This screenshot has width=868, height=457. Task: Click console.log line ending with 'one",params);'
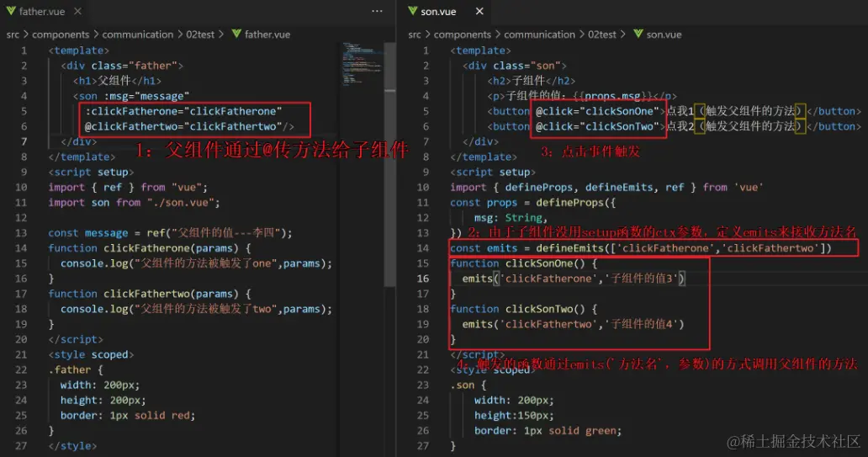coord(197,263)
